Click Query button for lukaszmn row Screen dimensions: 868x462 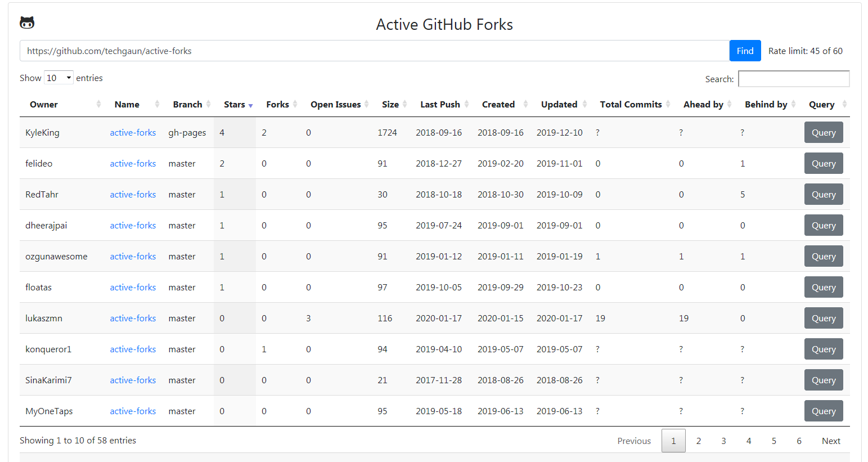824,318
